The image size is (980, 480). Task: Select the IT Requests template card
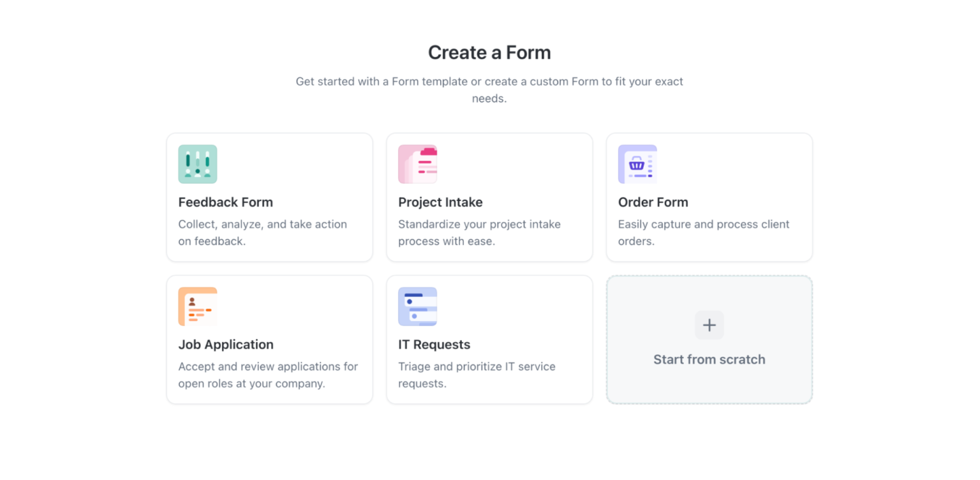tap(489, 340)
